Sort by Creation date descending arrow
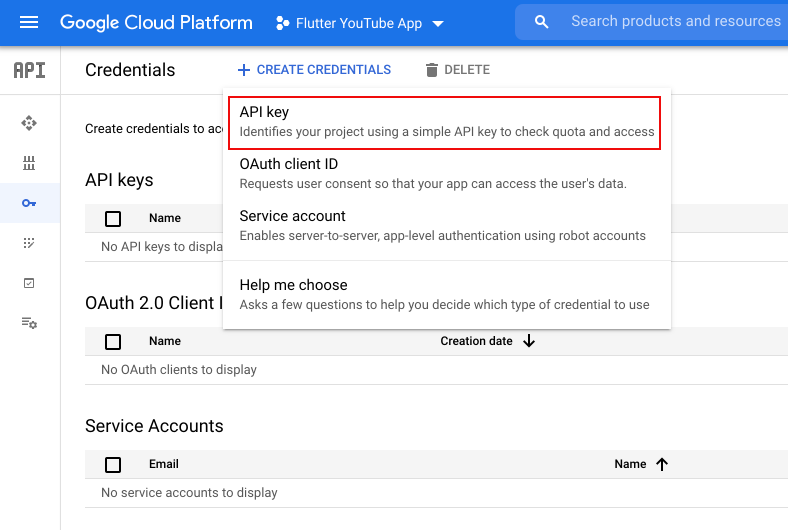 [x=529, y=341]
